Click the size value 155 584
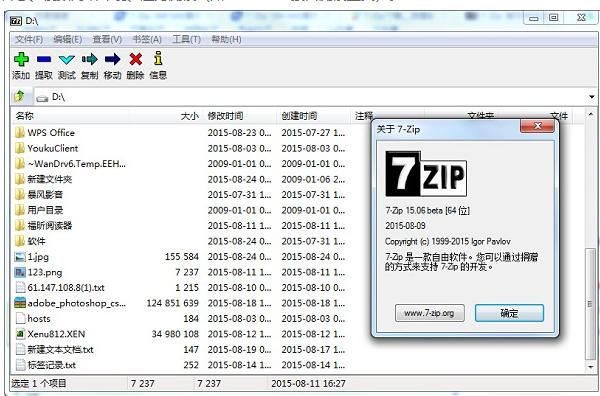 [182, 257]
